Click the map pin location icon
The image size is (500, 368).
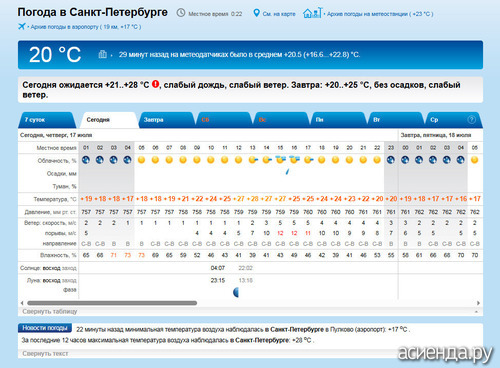coord(256,13)
